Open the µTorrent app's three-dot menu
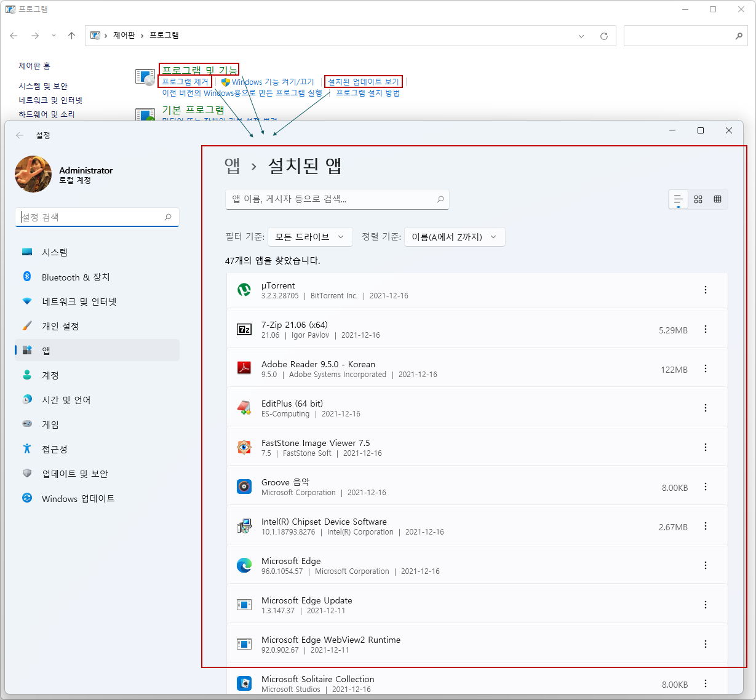 click(x=706, y=290)
